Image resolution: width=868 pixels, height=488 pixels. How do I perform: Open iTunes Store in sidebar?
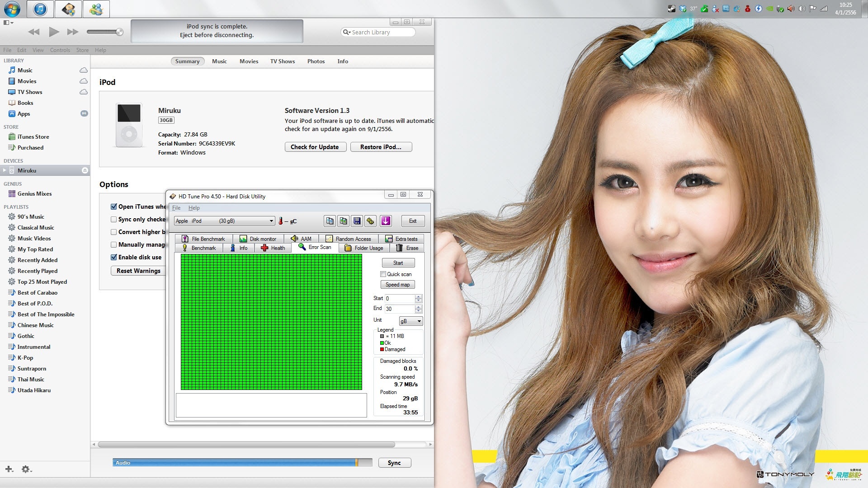point(33,137)
